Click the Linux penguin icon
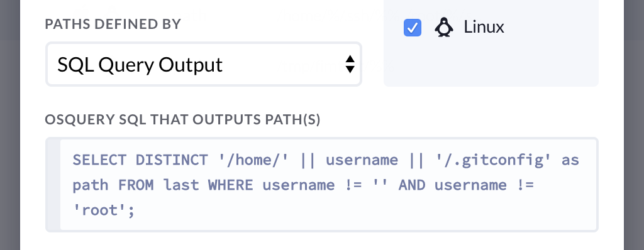 pos(443,28)
